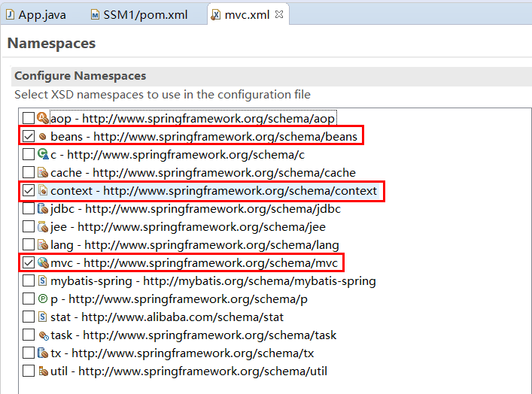
Task: Click the mvc namespace globe icon
Action: pyautogui.click(x=43, y=262)
